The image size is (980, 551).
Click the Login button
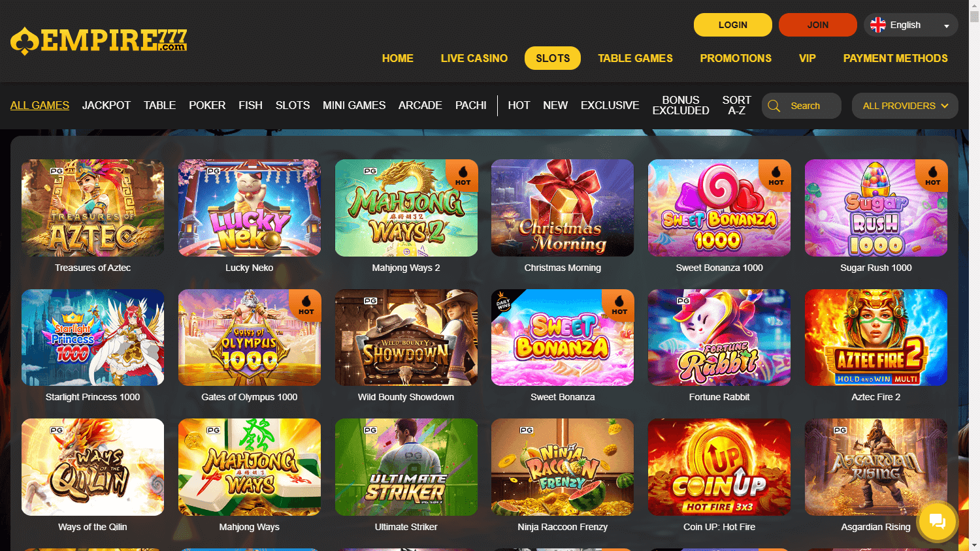[x=733, y=25]
